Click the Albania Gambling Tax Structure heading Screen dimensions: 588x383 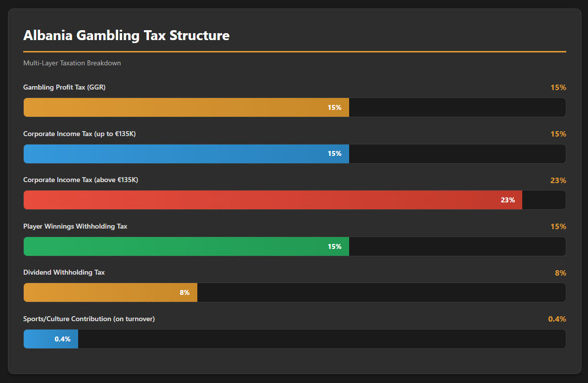(126, 36)
